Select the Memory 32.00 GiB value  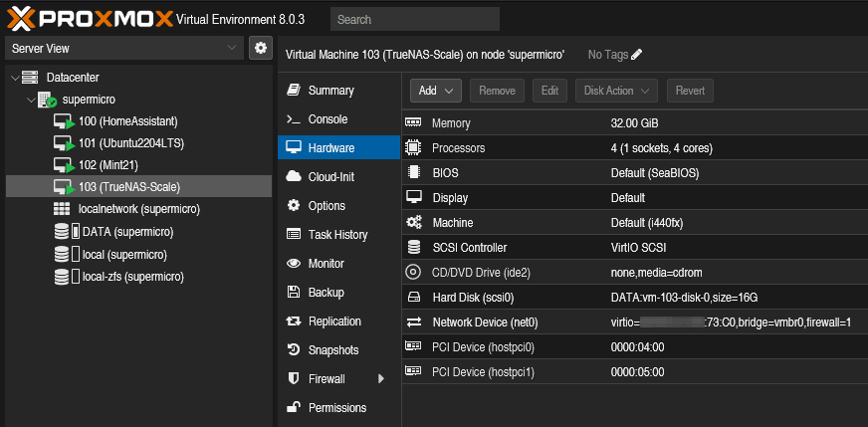[634, 123]
